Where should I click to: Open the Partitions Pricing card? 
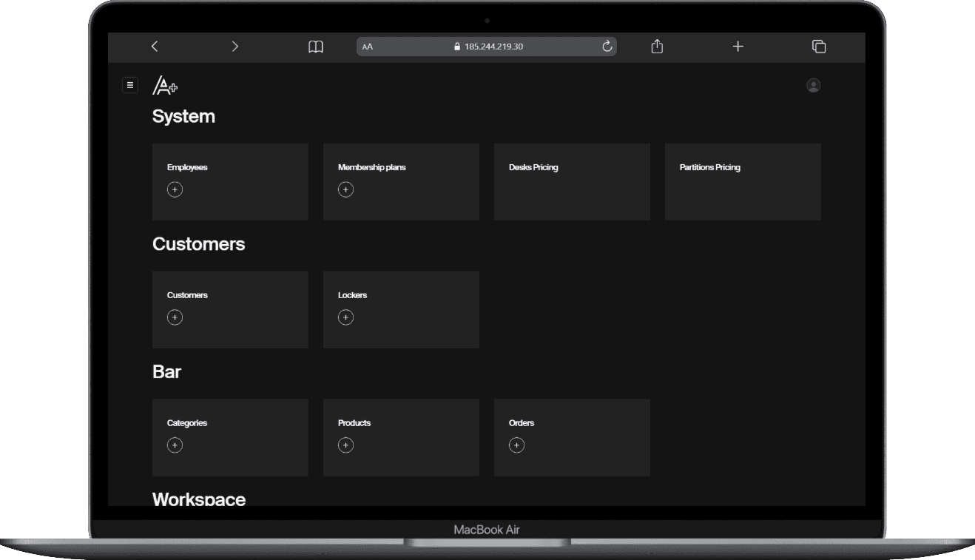click(743, 182)
